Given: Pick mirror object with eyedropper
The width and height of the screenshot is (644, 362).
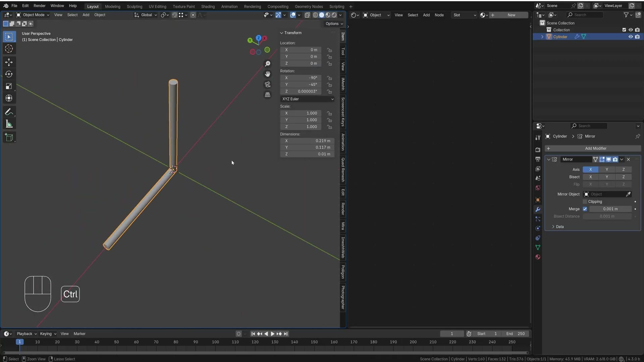Looking at the screenshot, I should [x=628, y=194].
